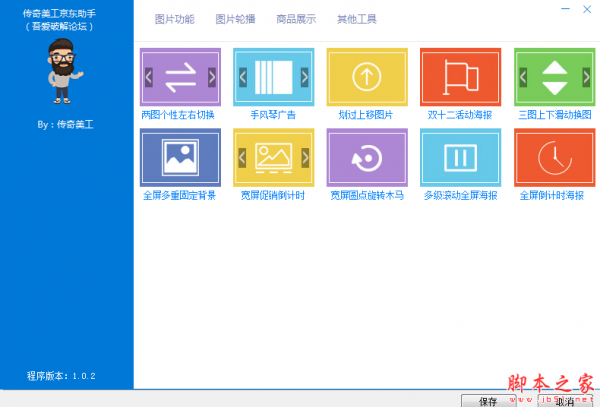
Task: Open the 手风琴广告 accordion tile icon
Action: pyautogui.click(x=274, y=77)
